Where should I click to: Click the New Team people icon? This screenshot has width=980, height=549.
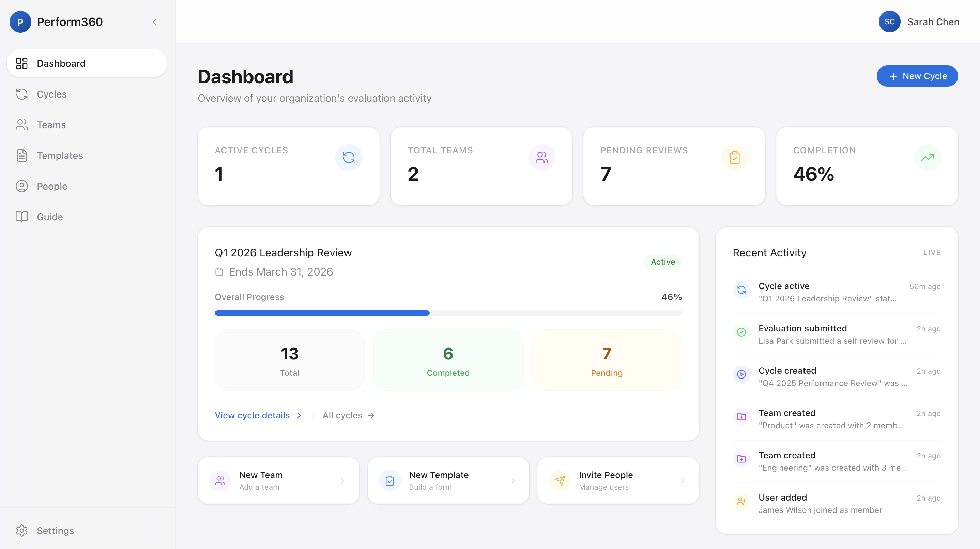[x=220, y=480]
